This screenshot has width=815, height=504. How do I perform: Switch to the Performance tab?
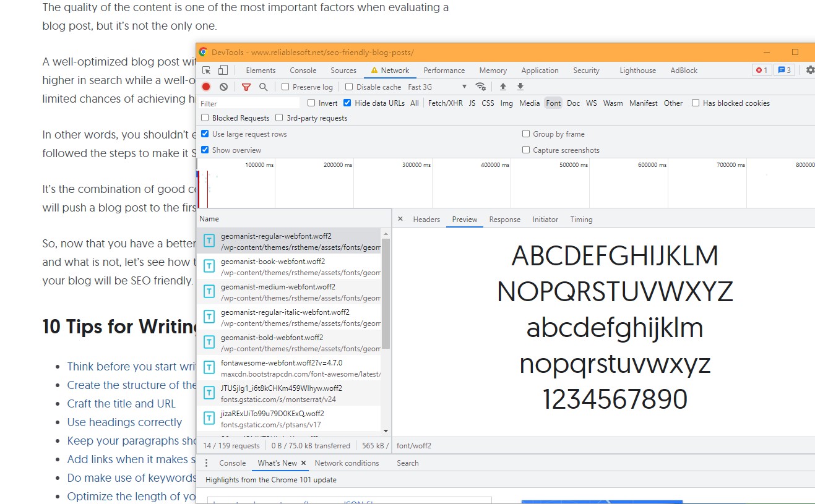(x=444, y=70)
